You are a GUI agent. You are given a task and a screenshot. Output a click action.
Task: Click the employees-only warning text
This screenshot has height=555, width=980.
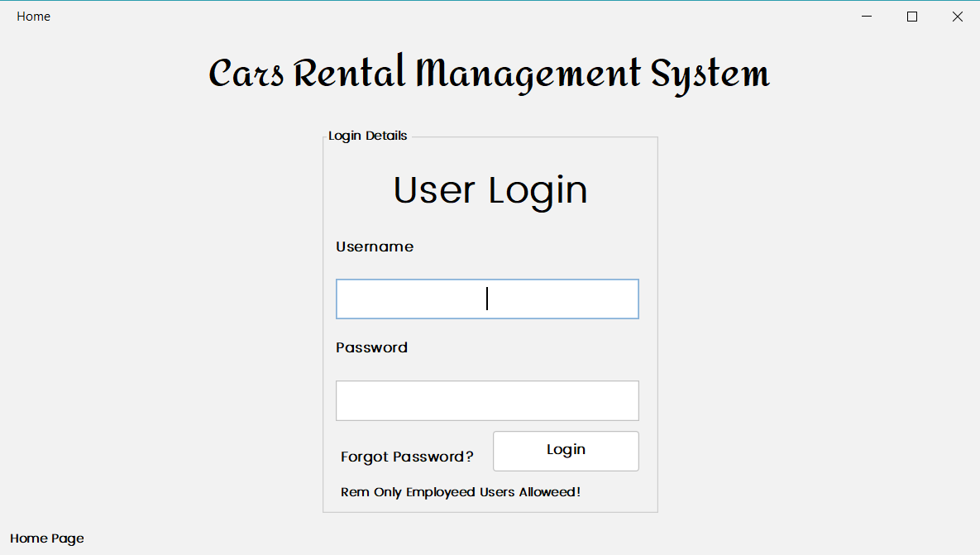coord(461,491)
